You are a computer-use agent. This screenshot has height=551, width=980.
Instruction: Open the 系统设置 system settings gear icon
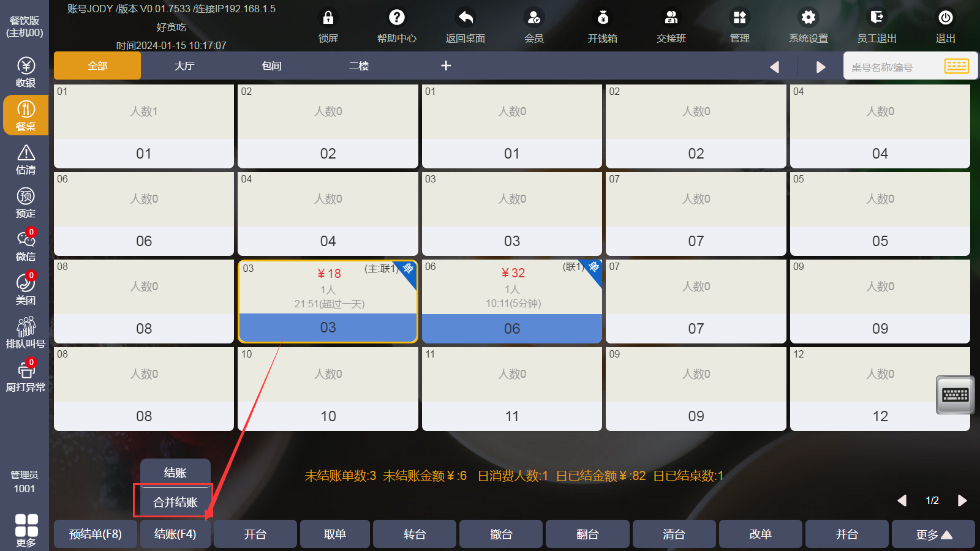[809, 26]
